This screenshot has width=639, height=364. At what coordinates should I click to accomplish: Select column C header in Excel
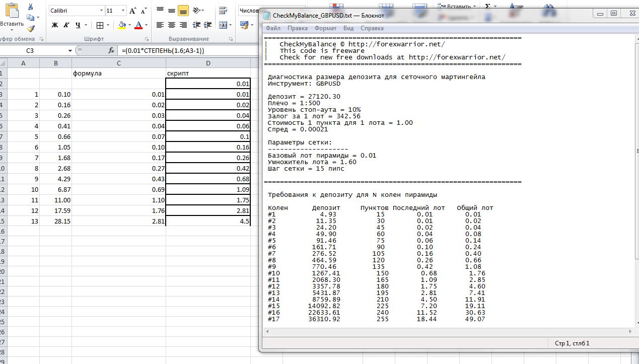pyautogui.click(x=118, y=63)
